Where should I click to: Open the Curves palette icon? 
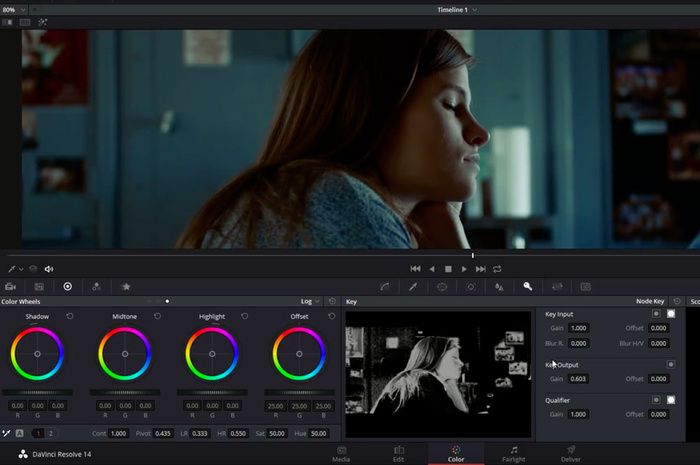[x=383, y=286]
